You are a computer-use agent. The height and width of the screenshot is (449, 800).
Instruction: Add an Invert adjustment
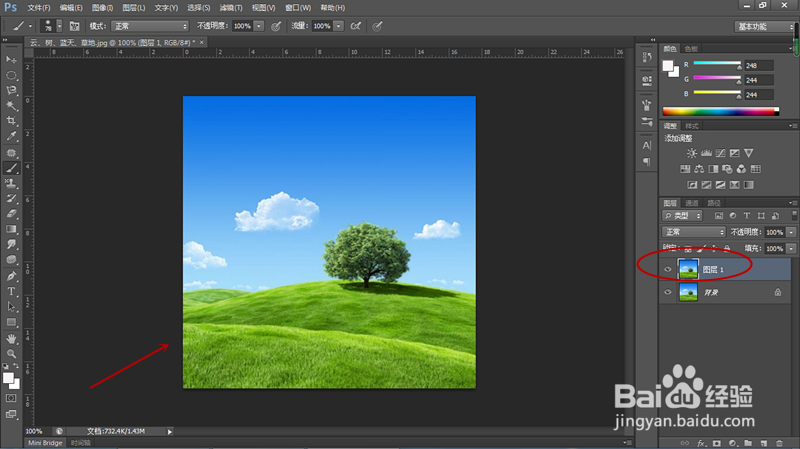coord(692,185)
